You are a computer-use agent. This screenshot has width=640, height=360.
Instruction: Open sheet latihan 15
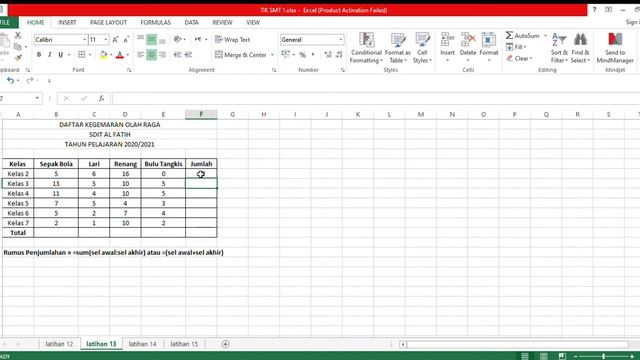[184, 344]
